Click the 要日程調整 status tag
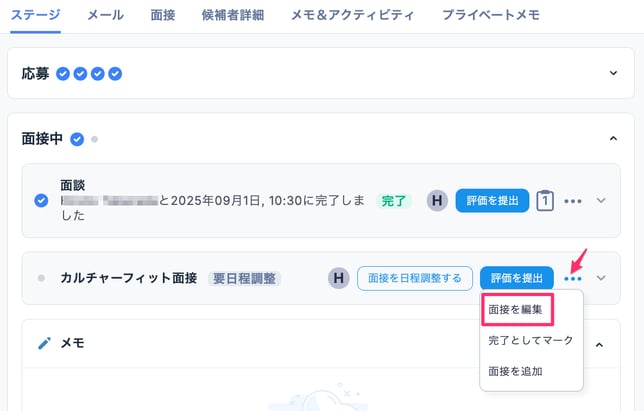644x411 pixels. pos(246,278)
